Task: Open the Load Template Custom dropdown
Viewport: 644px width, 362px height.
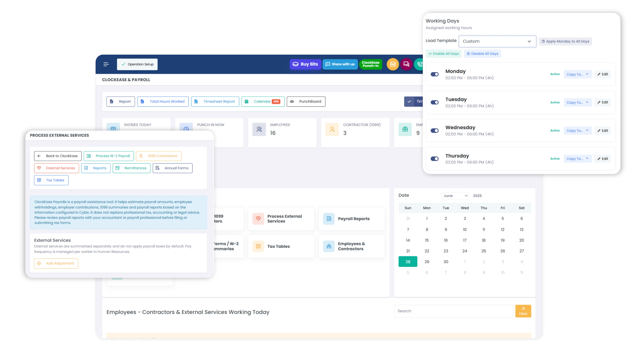Action: [497, 41]
